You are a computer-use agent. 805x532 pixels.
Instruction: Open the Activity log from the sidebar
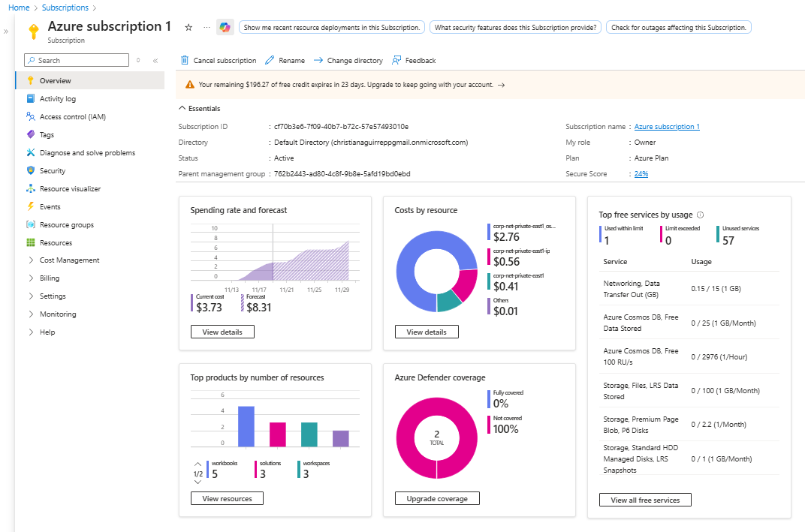pos(56,98)
